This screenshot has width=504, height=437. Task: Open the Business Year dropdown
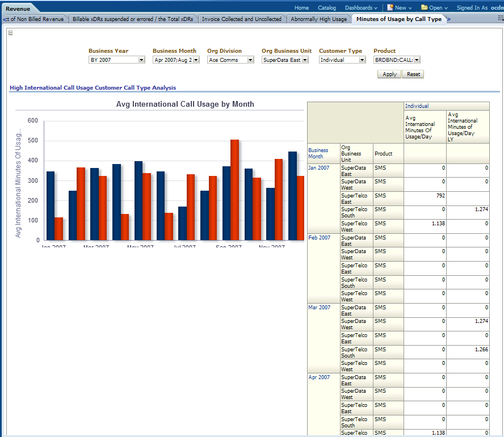(141, 60)
